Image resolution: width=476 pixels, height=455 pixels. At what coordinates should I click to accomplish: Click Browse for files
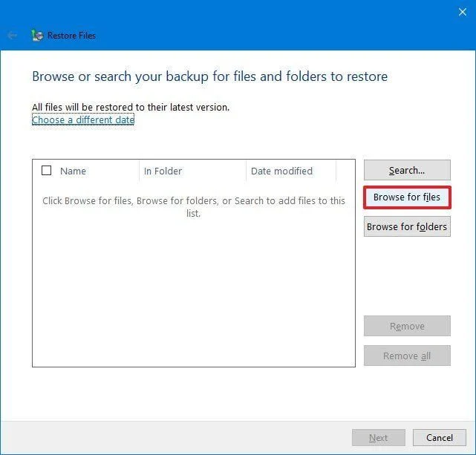406,197
